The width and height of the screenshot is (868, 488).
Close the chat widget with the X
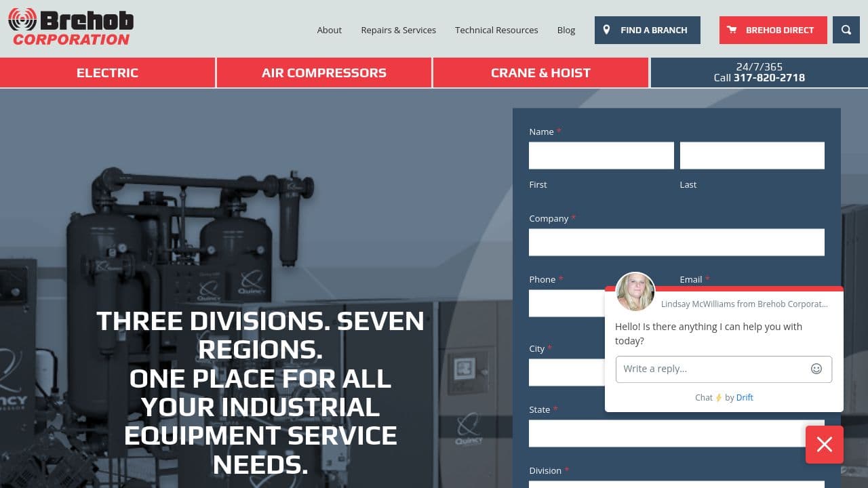point(825,445)
